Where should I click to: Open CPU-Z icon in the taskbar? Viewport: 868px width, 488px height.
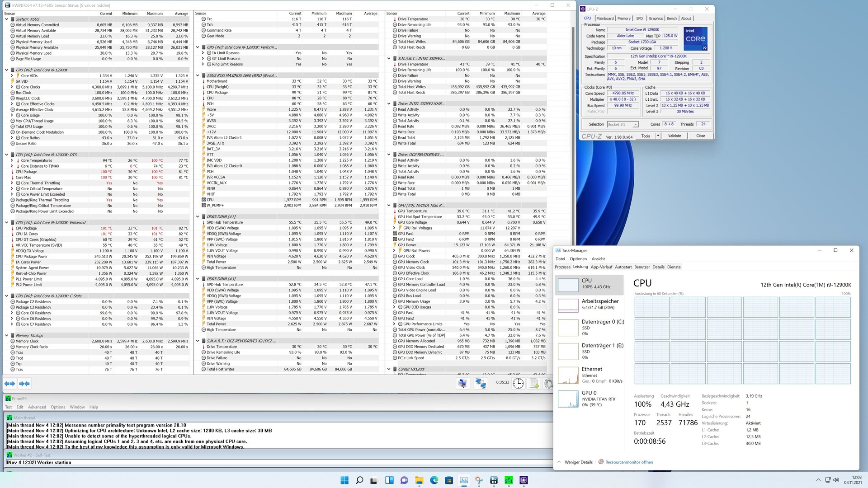point(524,480)
